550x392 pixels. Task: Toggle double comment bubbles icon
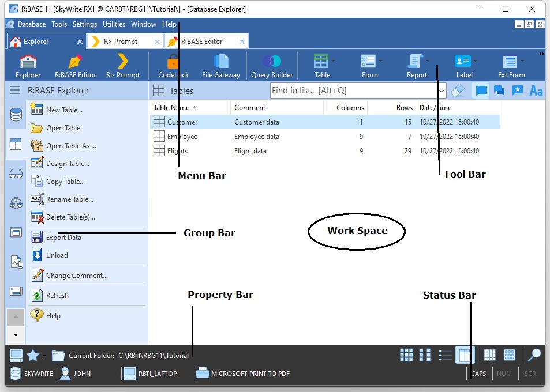[x=499, y=91]
